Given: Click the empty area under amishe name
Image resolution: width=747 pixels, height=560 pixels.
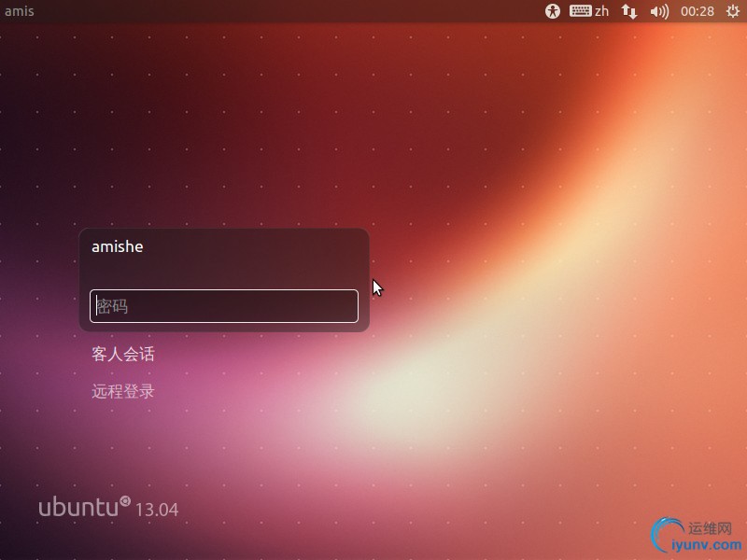Looking at the screenshot, I should coord(224,272).
